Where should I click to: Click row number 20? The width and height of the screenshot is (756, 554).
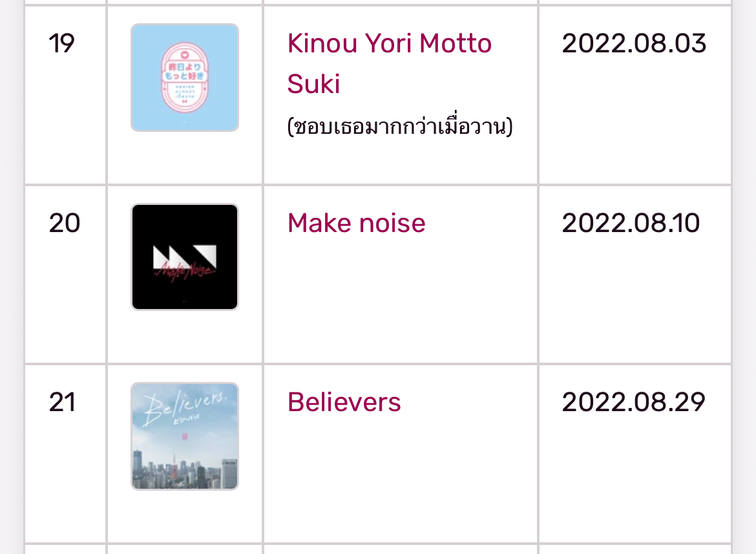click(64, 223)
